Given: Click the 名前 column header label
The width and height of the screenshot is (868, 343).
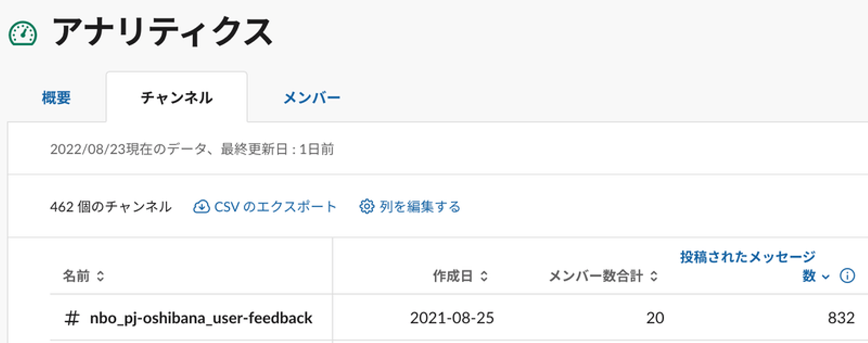Looking at the screenshot, I should (77, 277).
